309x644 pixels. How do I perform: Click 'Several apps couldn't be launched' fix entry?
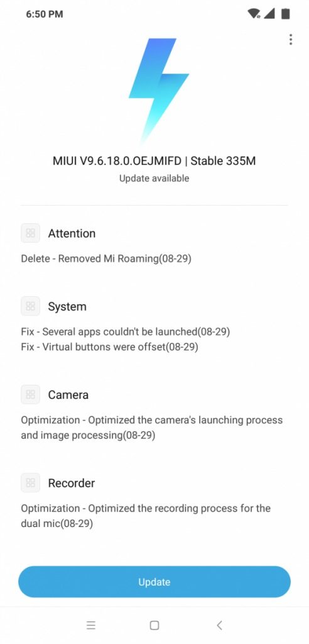pos(126,332)
